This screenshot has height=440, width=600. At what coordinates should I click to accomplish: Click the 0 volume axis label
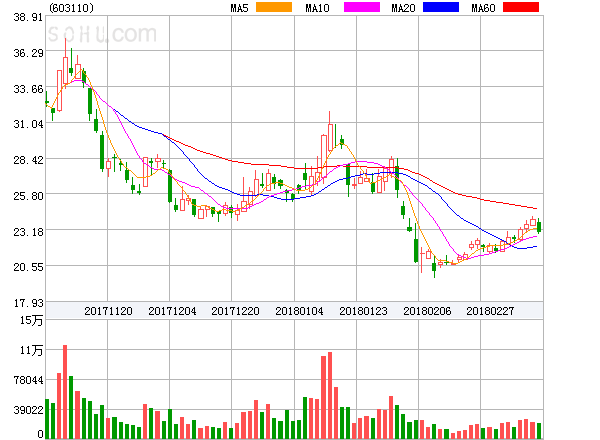coord(40,434)
